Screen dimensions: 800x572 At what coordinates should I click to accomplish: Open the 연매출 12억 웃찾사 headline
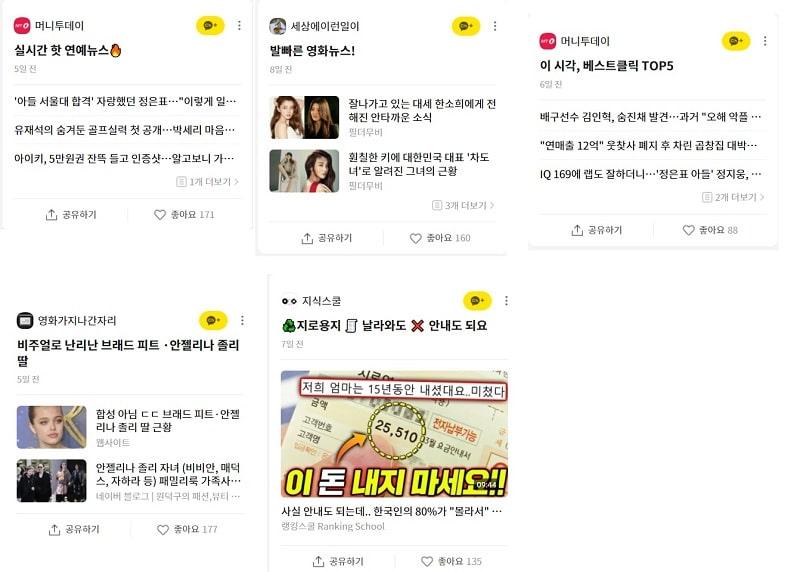649,145
